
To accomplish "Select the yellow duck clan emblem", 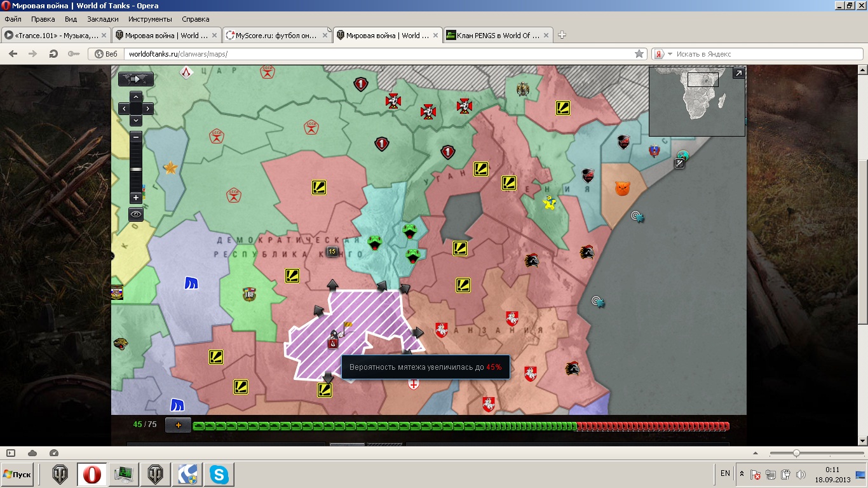I will (549, 202).
